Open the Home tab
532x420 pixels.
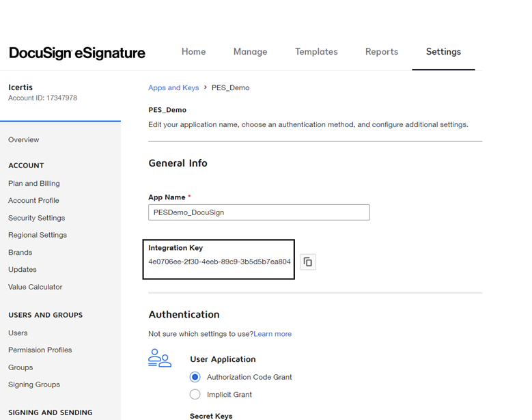tap(193, 52)
